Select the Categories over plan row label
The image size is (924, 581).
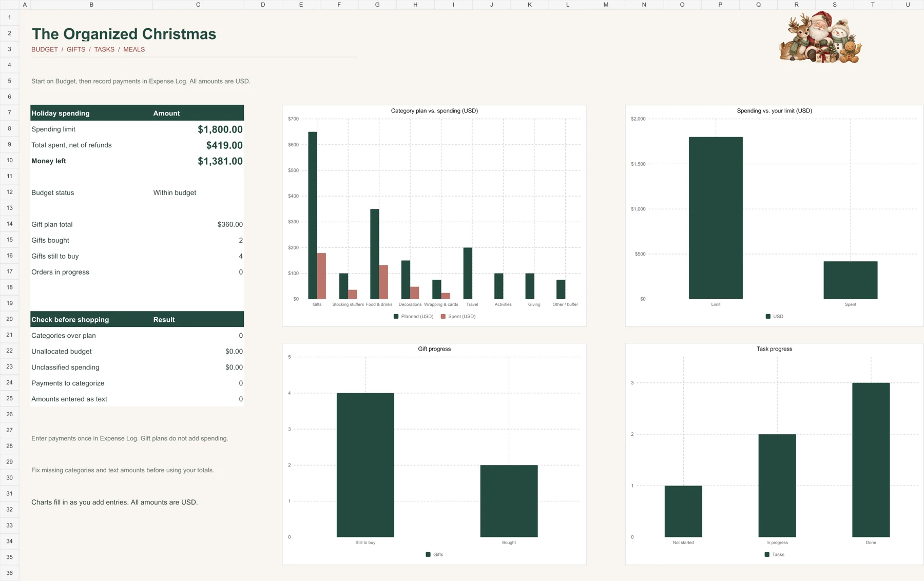pos(64,336)
